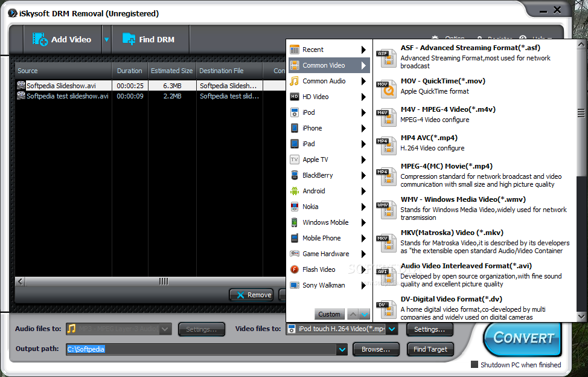Click the format list scroll down arrow
588x377 pixels.
[581, 317]
